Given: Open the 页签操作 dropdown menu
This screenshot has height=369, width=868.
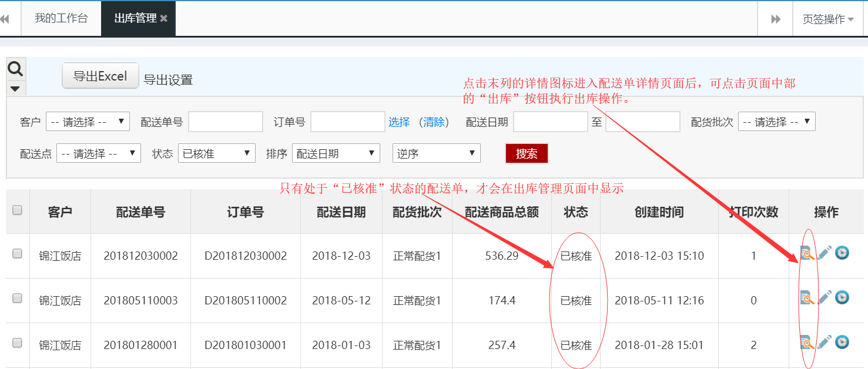Looking at the screenshot, I should [x=828, y=19].
